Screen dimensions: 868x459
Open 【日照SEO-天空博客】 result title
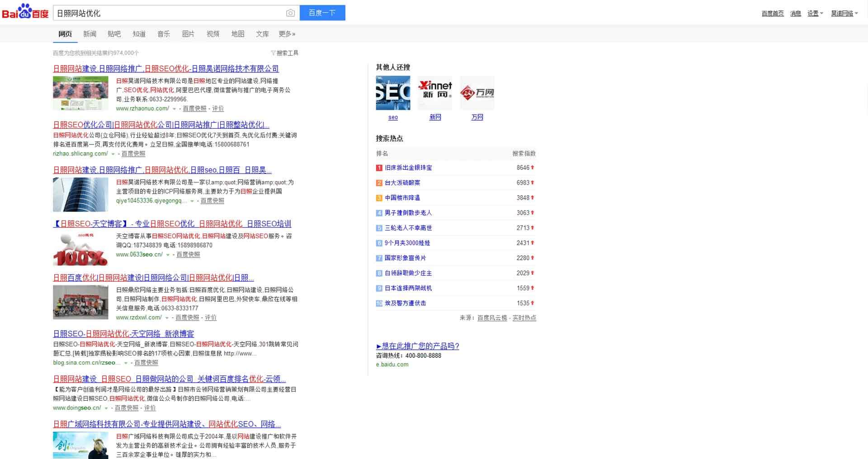[172, 224]
